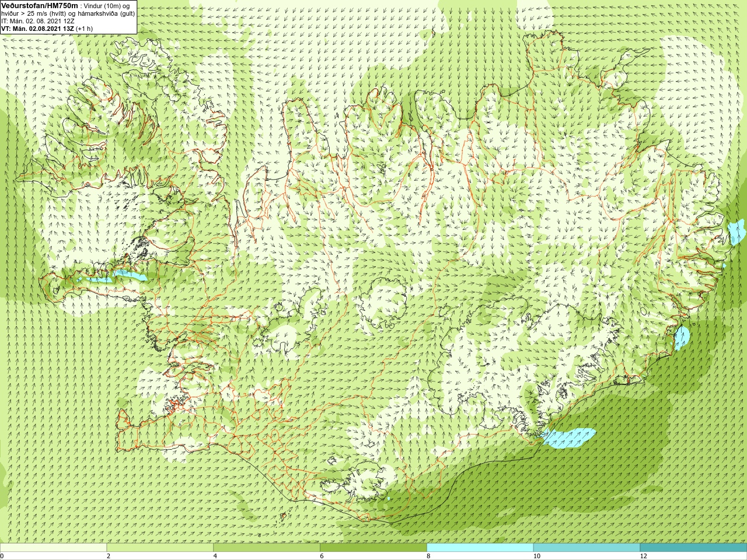This screenshot has width=747, height=560.
Task: Pick the light cyan 8–10 m/s swatch
Action: point(480,548)
